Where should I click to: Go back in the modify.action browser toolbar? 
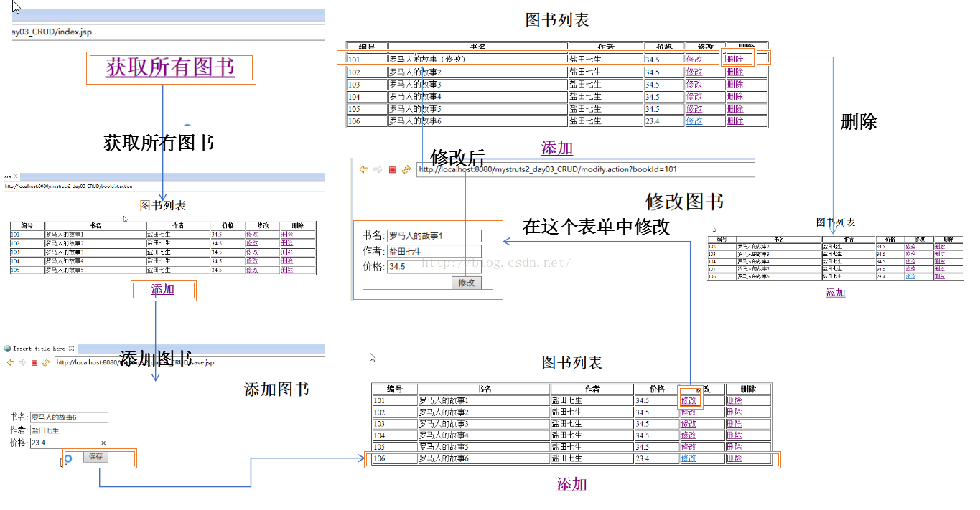(x=364, y=169)
